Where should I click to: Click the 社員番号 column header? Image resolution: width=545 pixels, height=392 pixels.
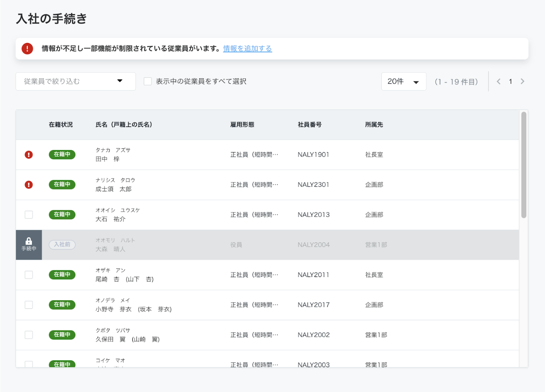click(310, 125)
